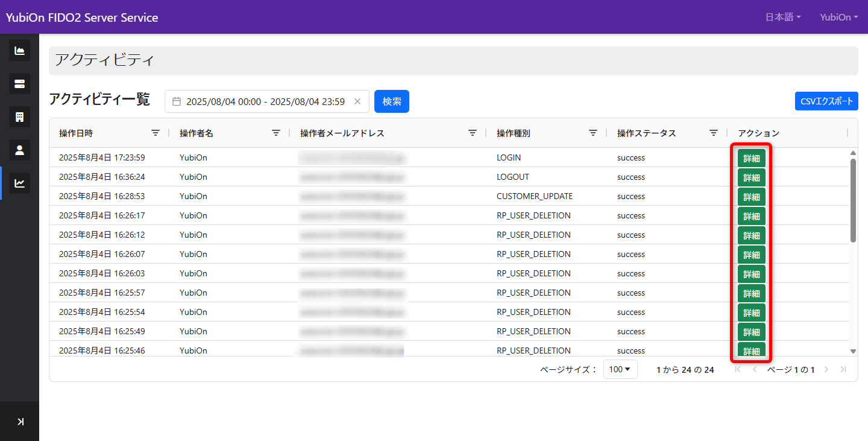Go to first page pagination icon
This screenshot has height=441, width=868.
pyautogui.click(x=738, y=369)
